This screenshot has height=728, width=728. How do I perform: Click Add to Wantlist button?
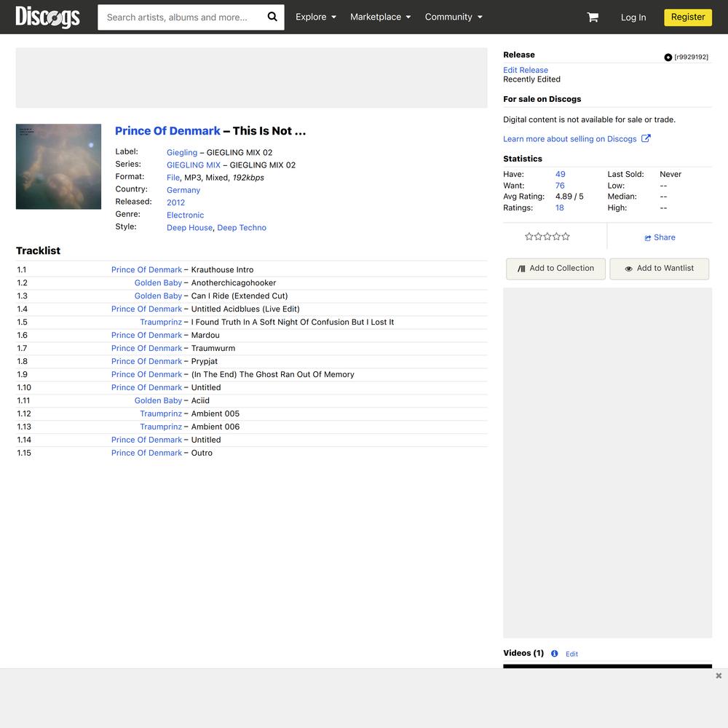pos(660,269)
